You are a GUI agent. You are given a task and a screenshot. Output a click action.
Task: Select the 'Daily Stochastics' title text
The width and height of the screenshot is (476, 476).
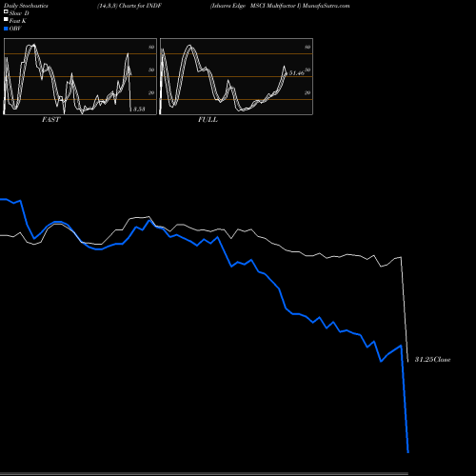pos(25,6)
